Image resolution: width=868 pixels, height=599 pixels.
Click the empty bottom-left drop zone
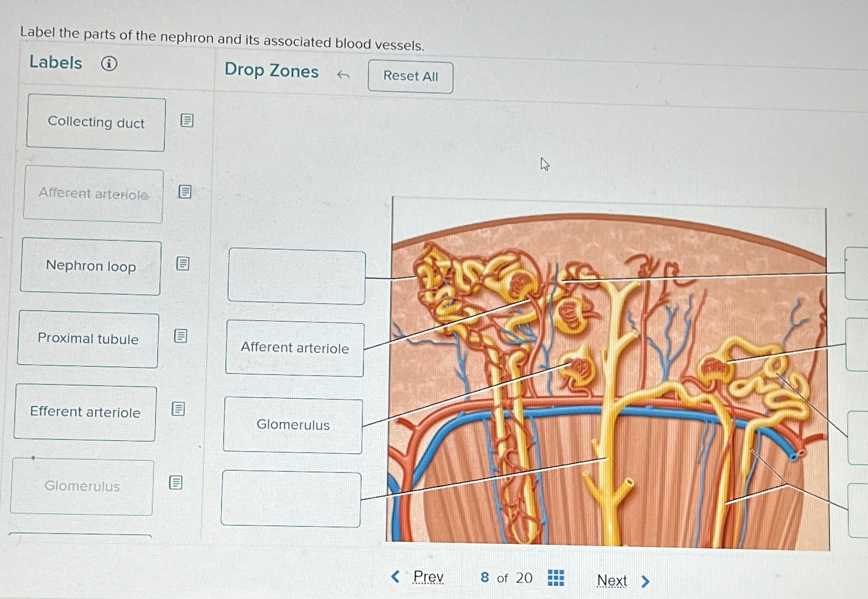(291, 499)
